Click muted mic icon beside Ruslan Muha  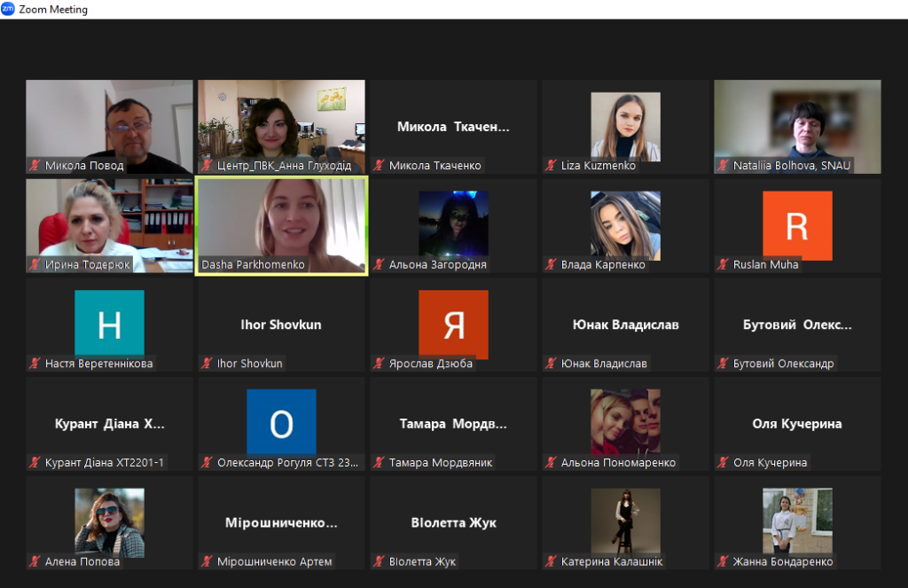(724, 264)
